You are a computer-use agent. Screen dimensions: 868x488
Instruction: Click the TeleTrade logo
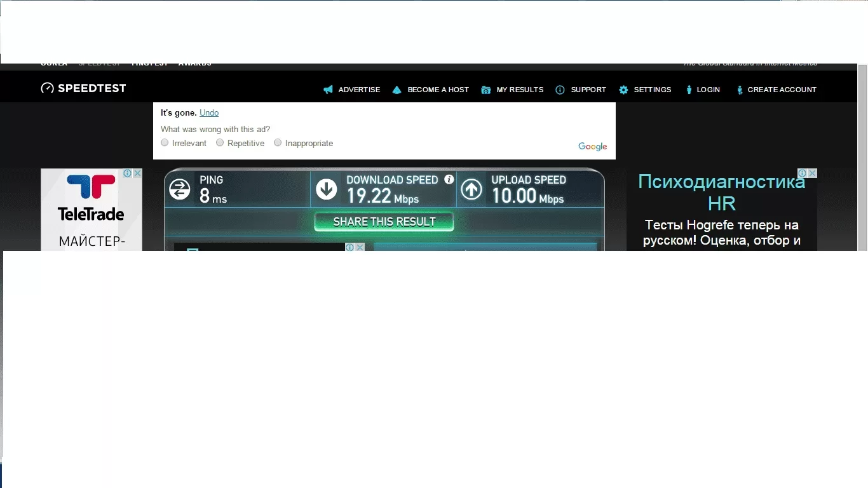pos(92,198)
